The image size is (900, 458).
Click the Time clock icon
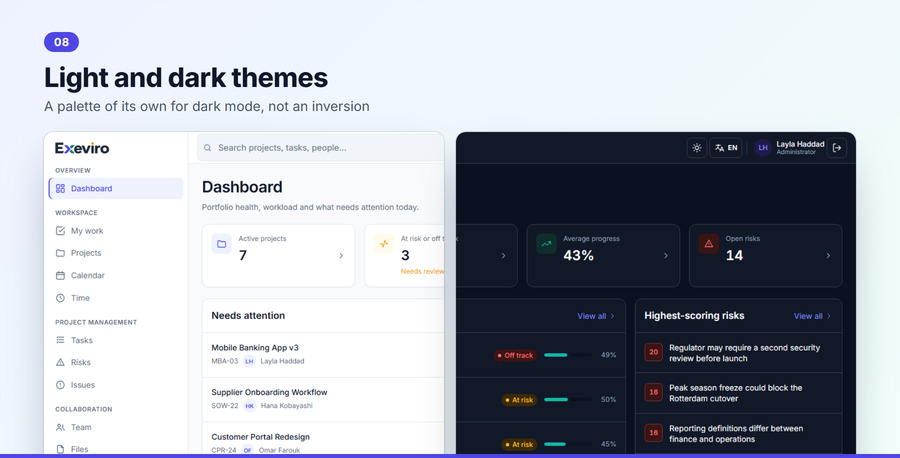60,298
